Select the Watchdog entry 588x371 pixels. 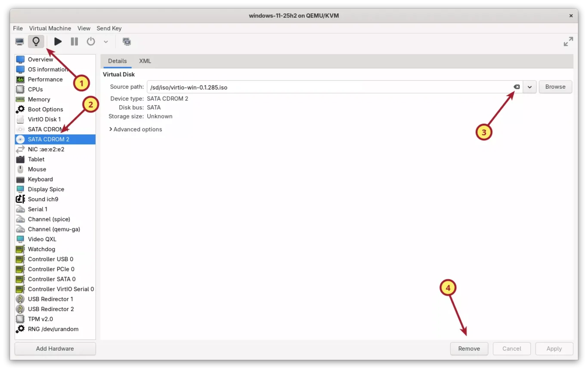[55, 249]
